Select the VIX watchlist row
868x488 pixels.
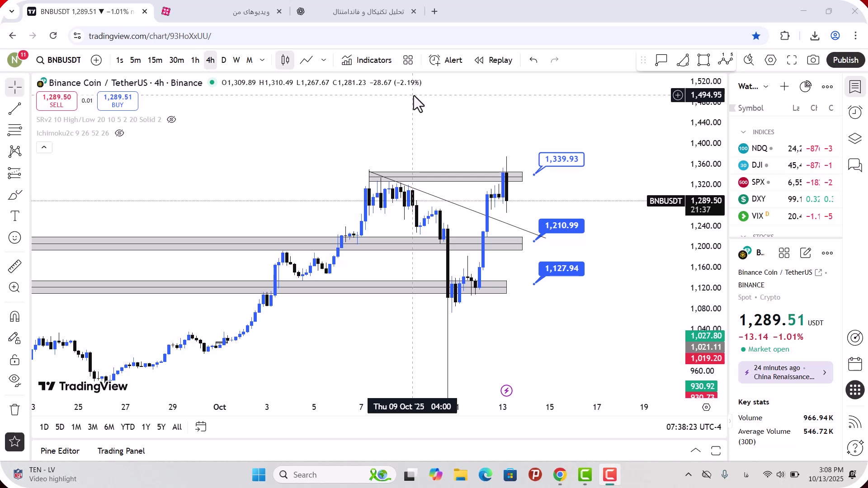786,216
